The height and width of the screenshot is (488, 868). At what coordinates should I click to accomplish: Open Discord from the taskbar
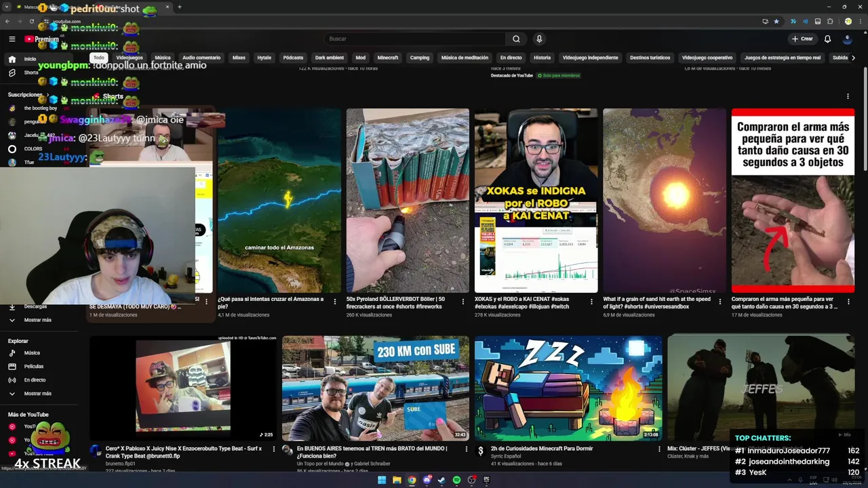pyautogui.click(x=427, y=481)
